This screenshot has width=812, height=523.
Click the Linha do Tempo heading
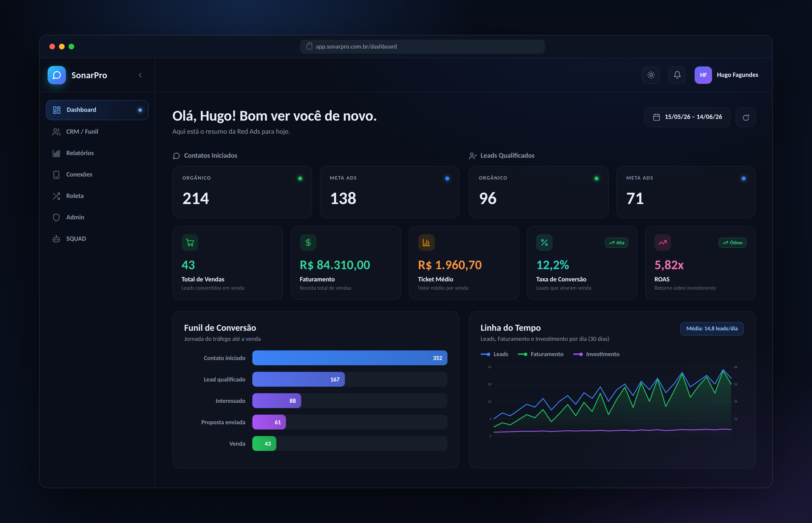tap(510, 328)
